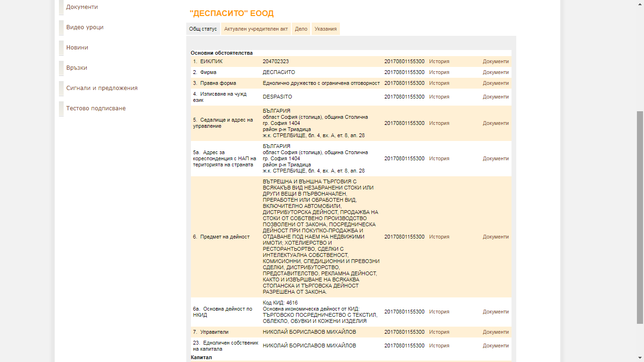Click the Връзки sidebar link

pyautogui.click(x=76, y=68)
